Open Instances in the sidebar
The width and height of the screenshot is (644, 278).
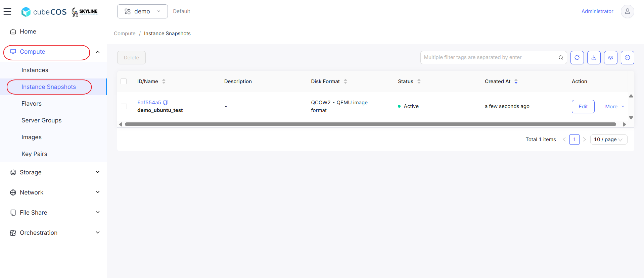(x=35, y=70)
